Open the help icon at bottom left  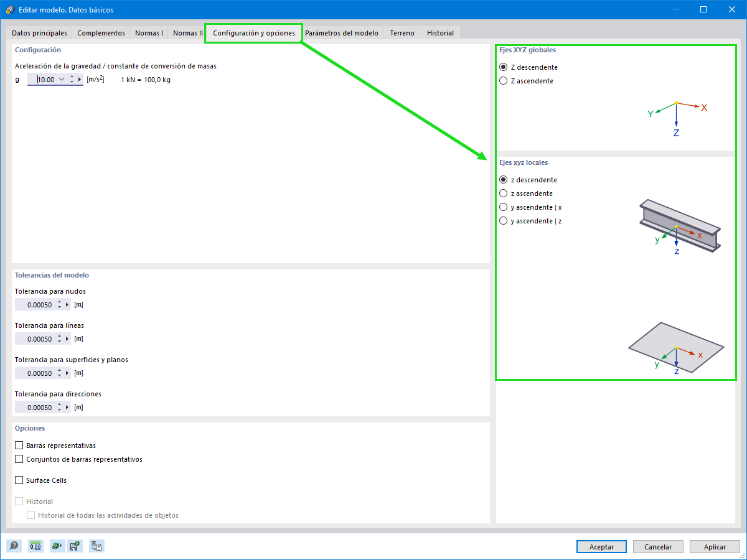pyautogui.click(x=14, y=546)
